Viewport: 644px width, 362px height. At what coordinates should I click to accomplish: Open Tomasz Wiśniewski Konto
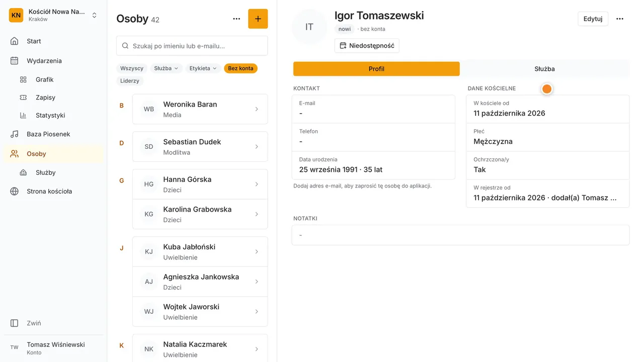click(53, 348)
